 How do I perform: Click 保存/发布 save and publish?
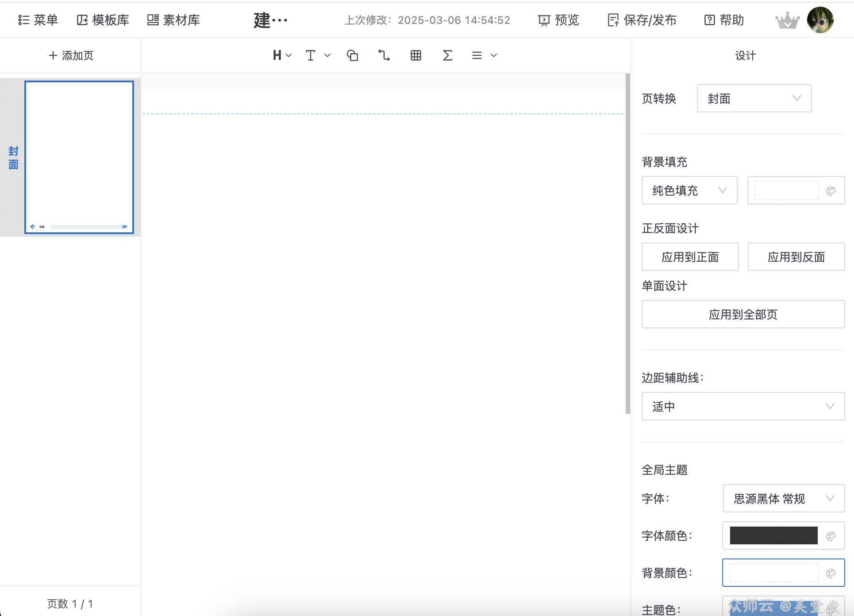pos(642,20)
